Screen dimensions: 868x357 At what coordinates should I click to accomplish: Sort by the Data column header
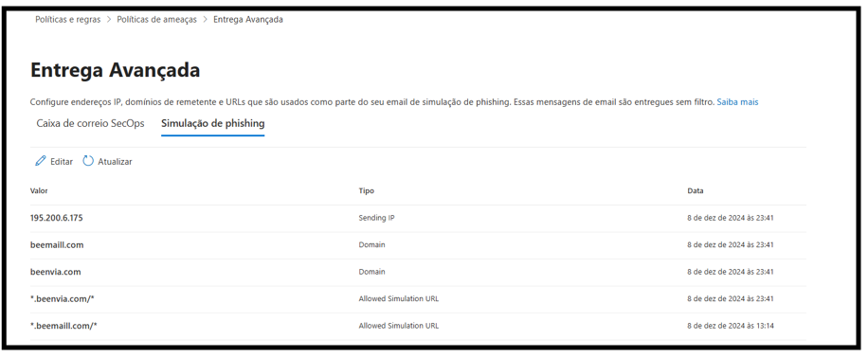point(696,191)
